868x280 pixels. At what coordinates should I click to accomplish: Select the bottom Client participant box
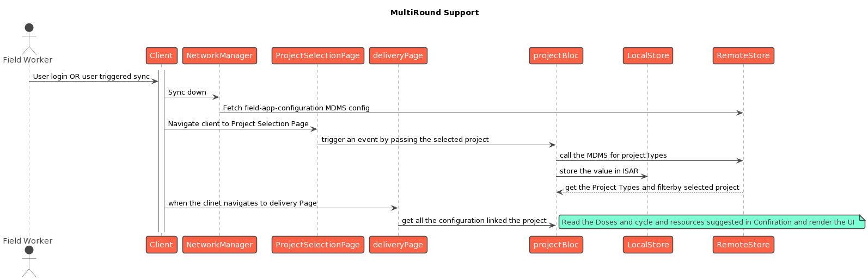[161, 245]
